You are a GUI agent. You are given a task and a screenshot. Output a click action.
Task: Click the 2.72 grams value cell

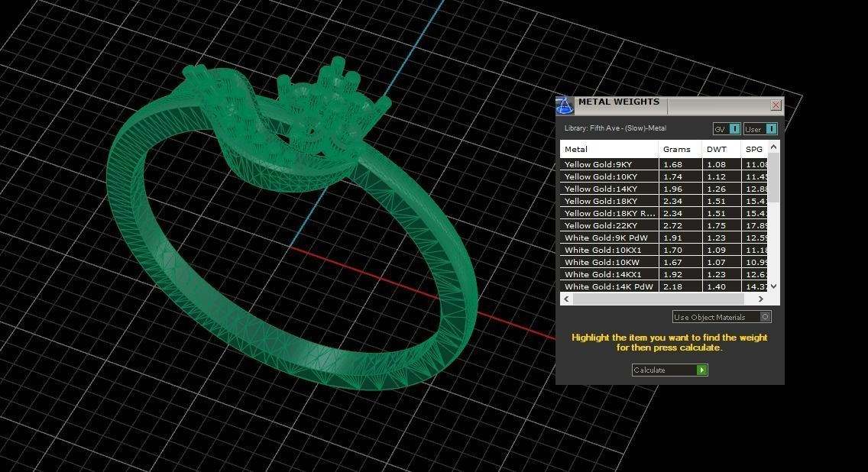tap(680, 225)
